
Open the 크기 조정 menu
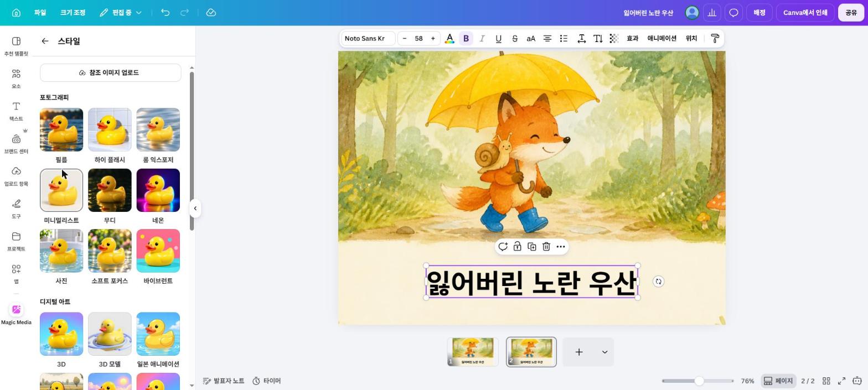[73, 12]
